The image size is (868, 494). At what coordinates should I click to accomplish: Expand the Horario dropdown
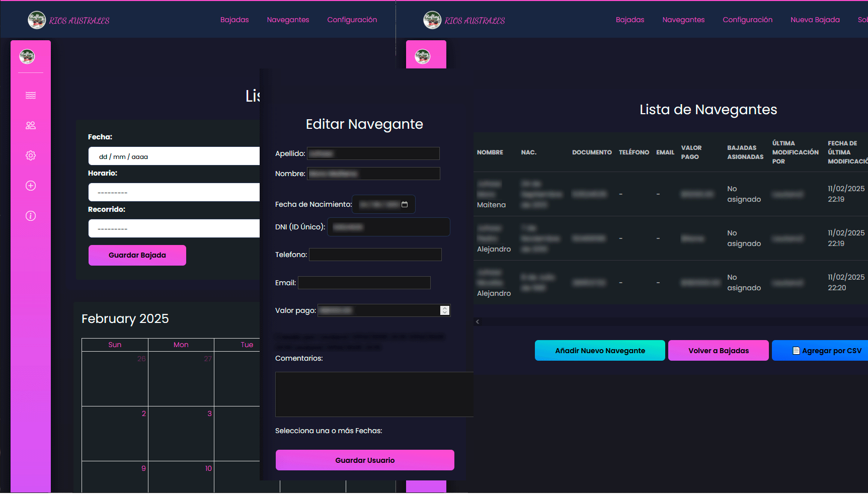point(174,192)
